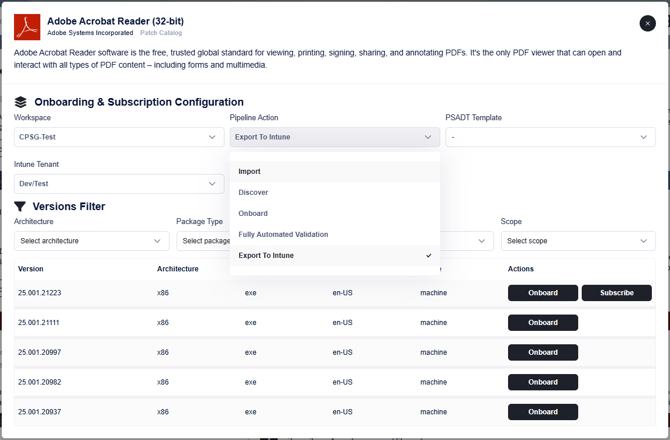The width and height of the screenshot is (670, 440).
Task: Open the Select architecture filter dropdown
Action: (92, 241)
